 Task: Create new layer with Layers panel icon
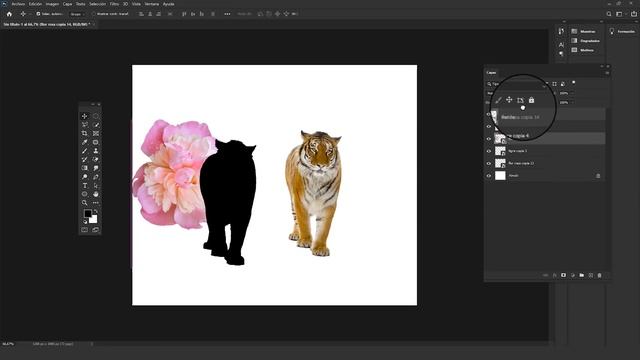pos(590,276)
